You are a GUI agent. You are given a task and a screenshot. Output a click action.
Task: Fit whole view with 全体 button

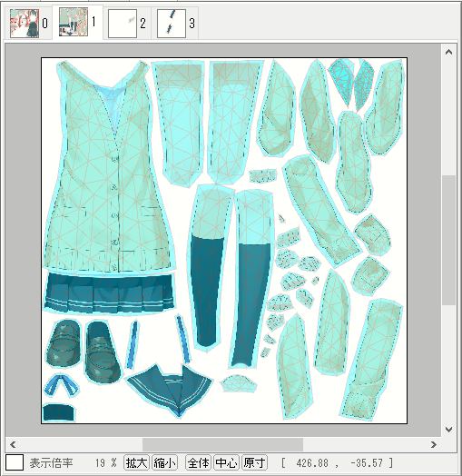click(x=199, y=462)
